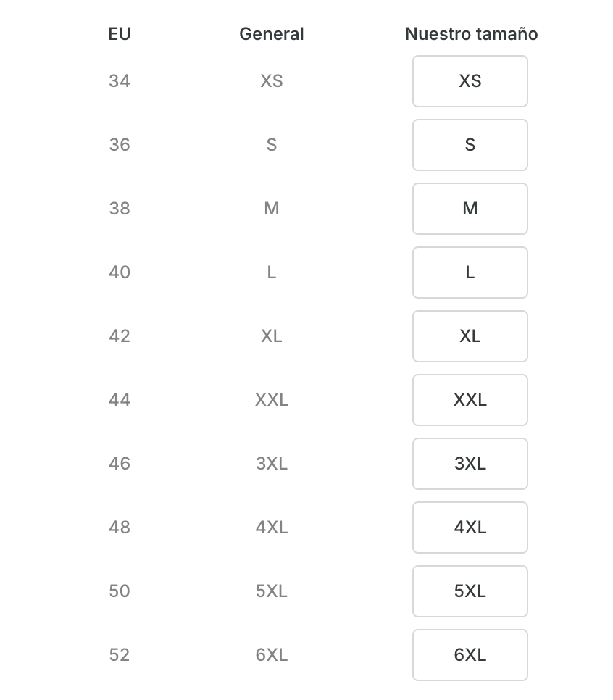Click the General column header

(272, 34)
